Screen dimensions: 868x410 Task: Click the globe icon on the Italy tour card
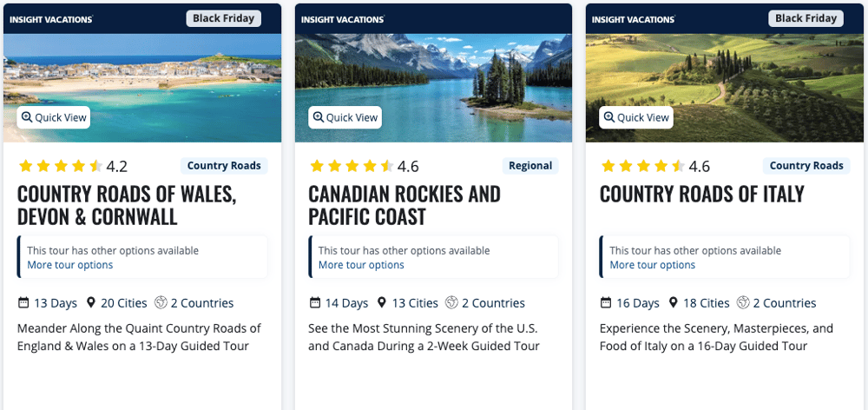click(x=743, y=303)
